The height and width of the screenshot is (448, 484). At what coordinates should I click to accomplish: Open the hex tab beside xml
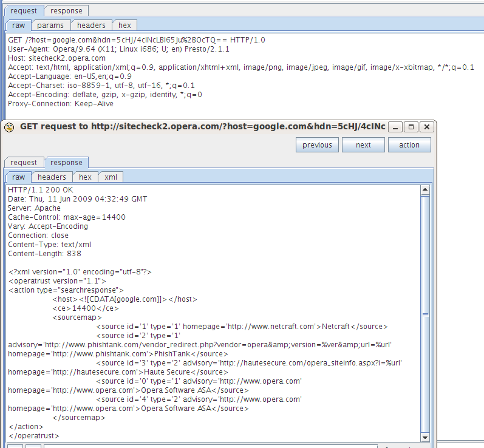point(85,177)
